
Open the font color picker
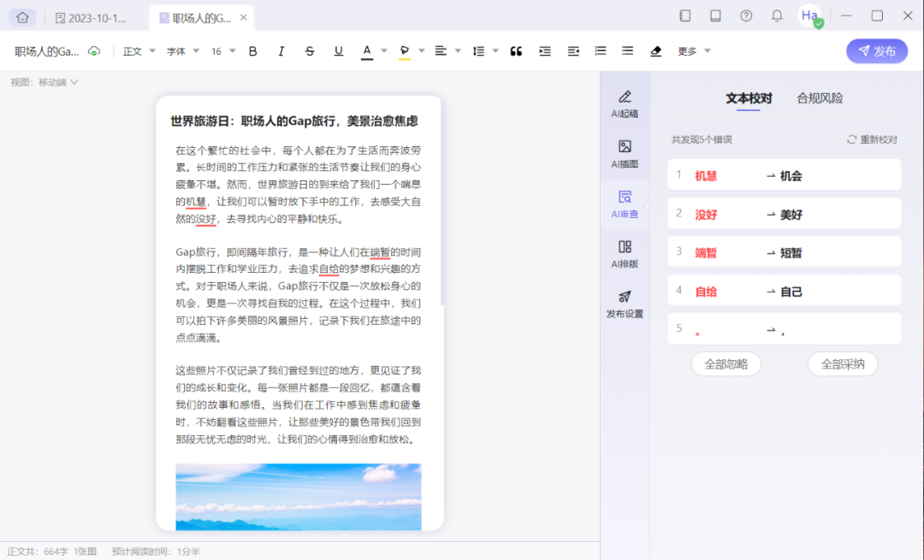coord(366,51)
